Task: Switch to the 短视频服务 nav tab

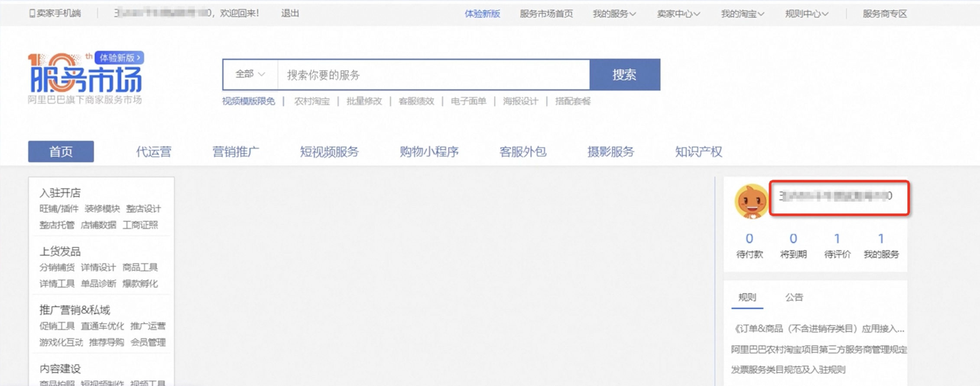Action: coord(329,151)
